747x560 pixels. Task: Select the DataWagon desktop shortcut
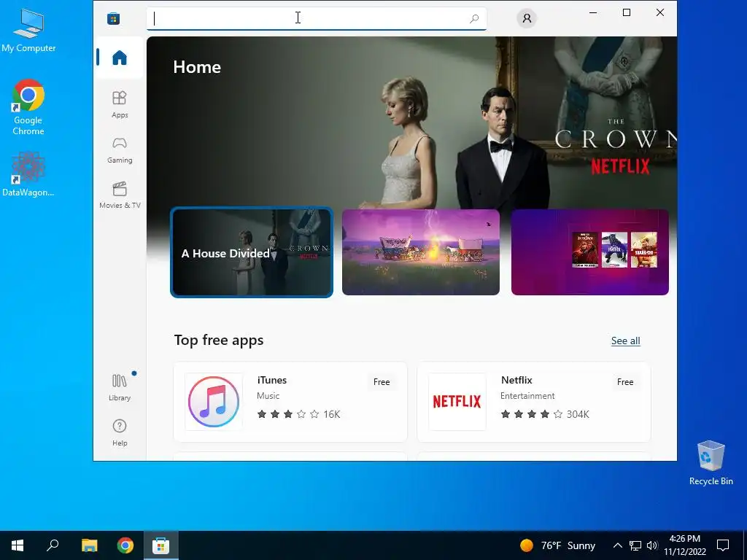pos(28,175)
